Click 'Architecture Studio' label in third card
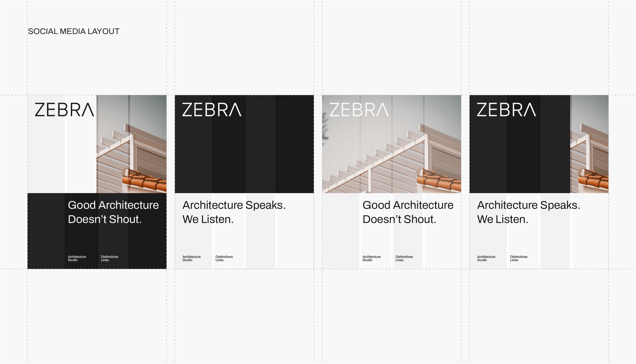This screenshot has height=364, width=636. (x=371, y=258)
